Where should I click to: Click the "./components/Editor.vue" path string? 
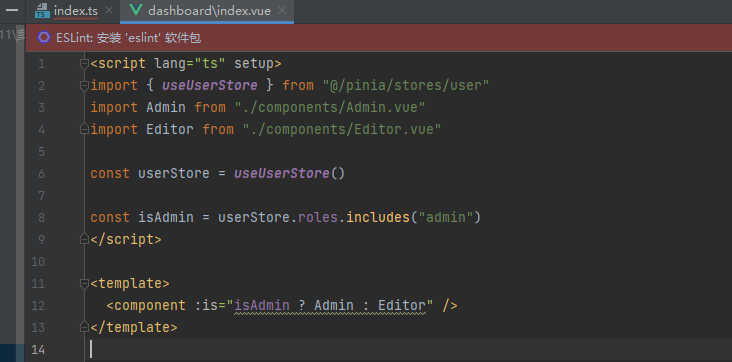tap(342, 129)
